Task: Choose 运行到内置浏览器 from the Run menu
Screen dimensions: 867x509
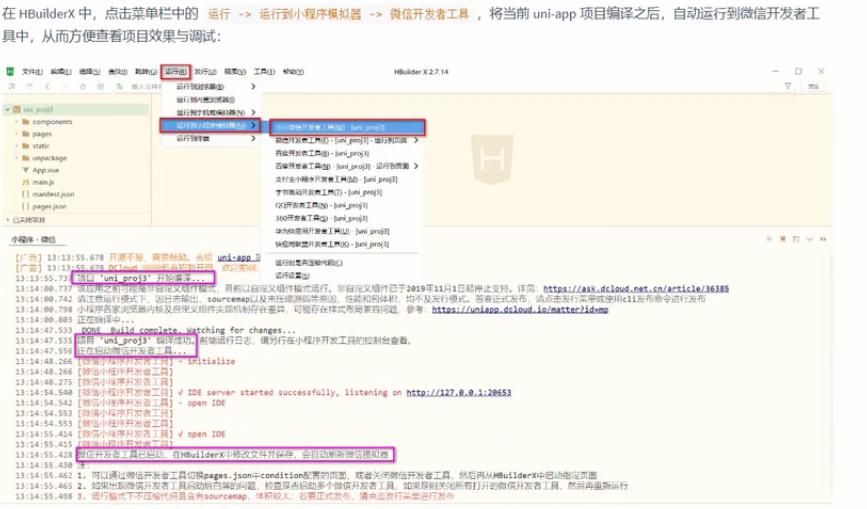Action: point(211,99)
